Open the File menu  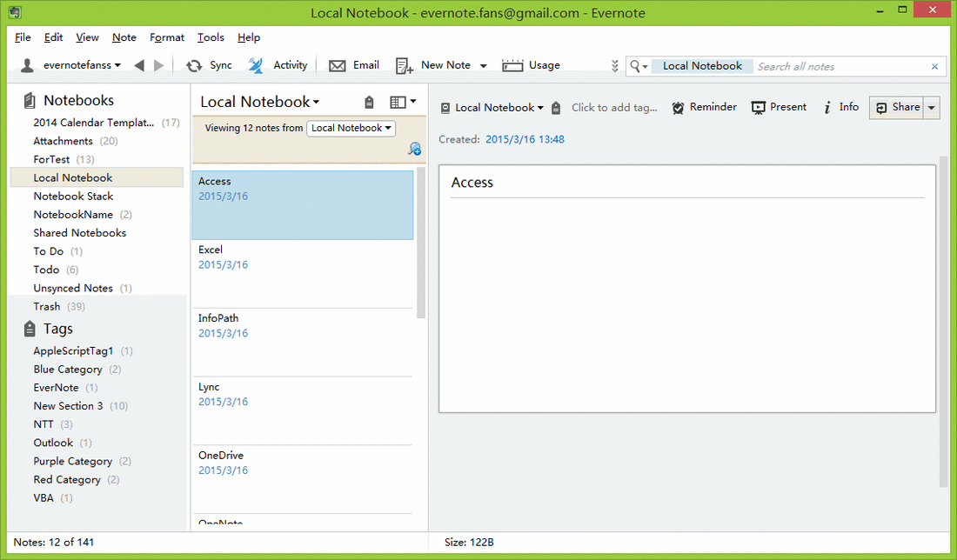tap(23, 37)
